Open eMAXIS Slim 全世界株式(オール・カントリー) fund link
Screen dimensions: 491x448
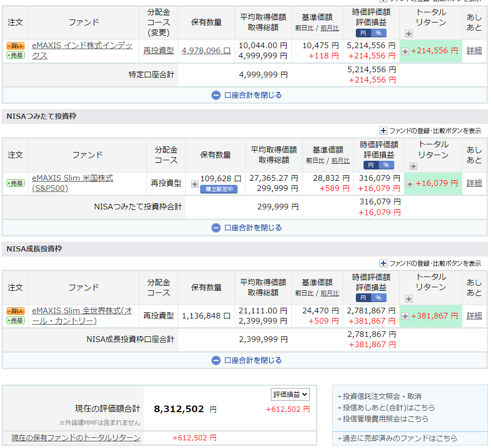point(82,315)
